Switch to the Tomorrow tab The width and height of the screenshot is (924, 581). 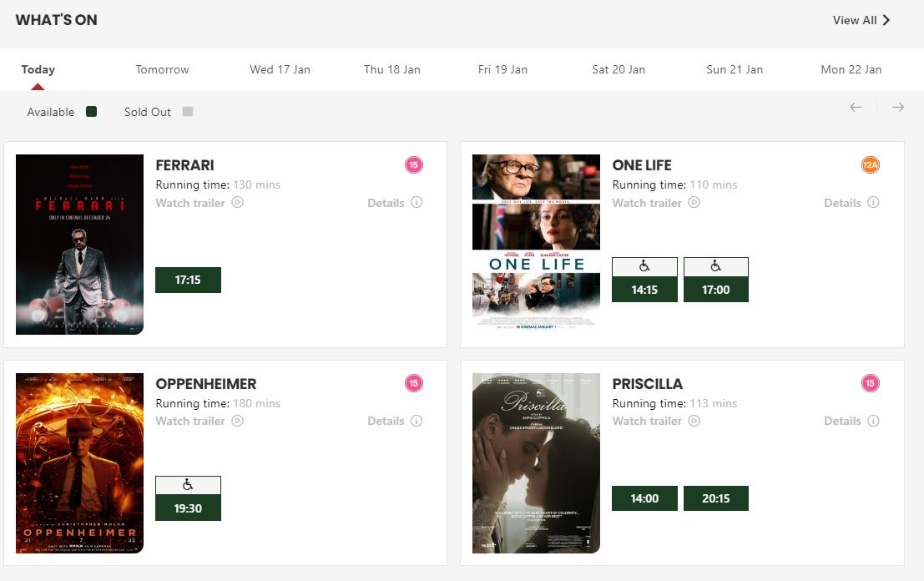tap(163, 69)
